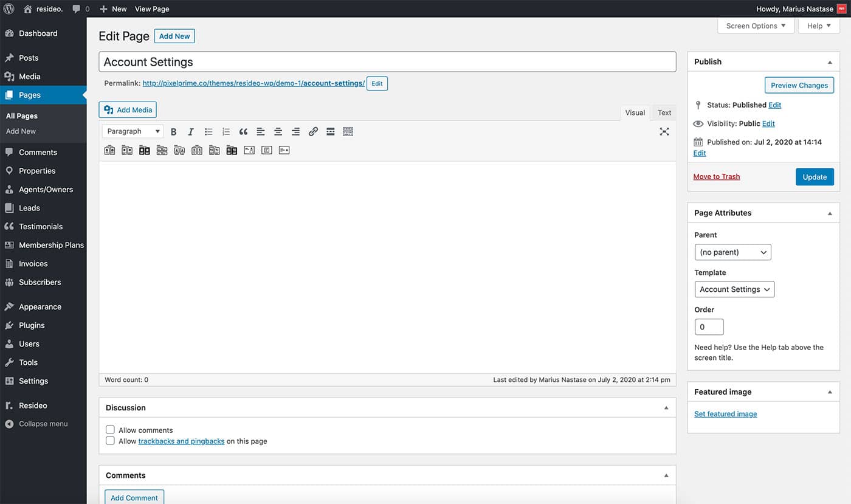Enable distraction-free fullscreen editor mode
851x504 pixels.
click(664, 131)
